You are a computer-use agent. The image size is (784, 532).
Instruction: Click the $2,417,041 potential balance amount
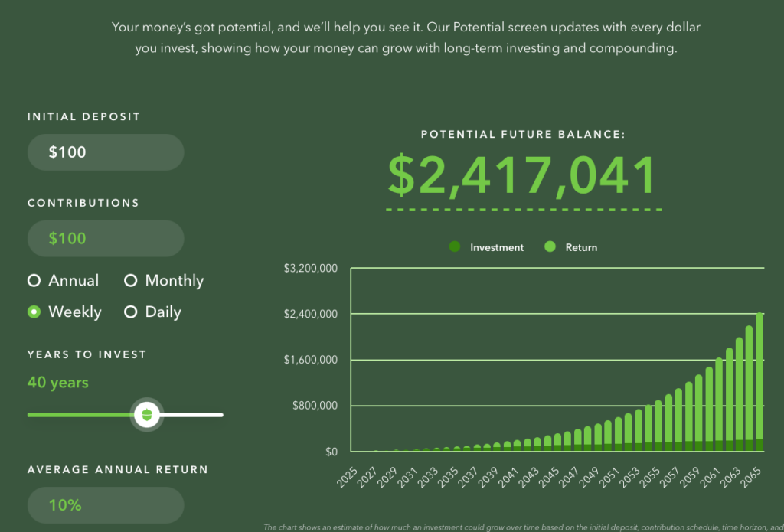[523, 175]
